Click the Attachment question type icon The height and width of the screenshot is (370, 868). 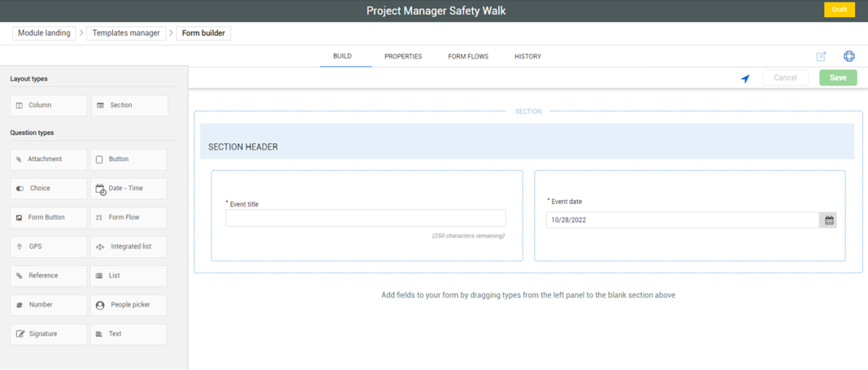[x=19, y=160]
